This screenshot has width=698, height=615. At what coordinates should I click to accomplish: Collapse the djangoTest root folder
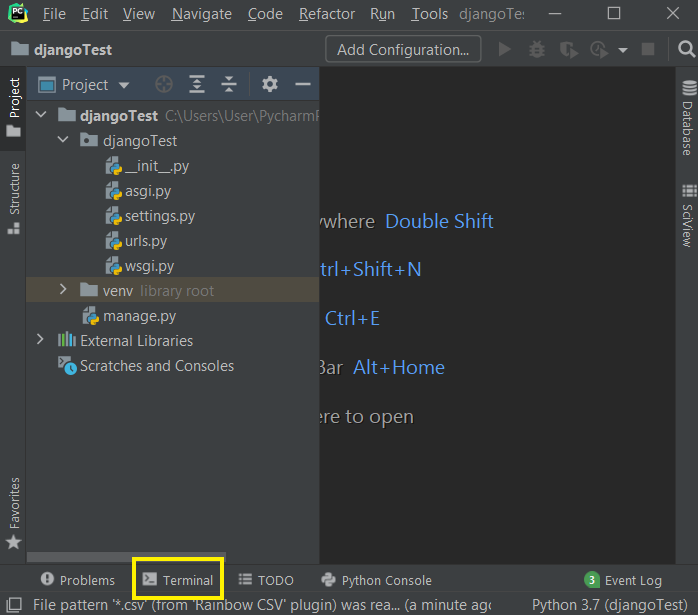click(x=41, y=115)
